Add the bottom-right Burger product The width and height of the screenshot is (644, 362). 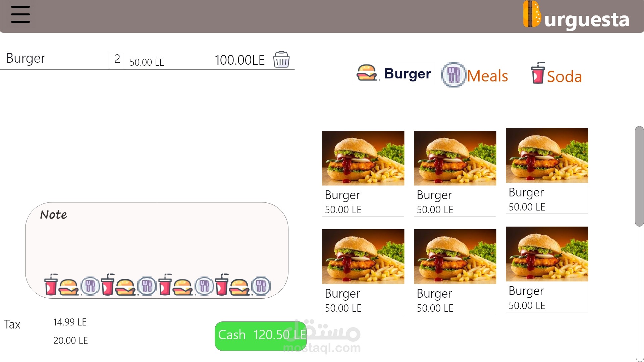547,269
